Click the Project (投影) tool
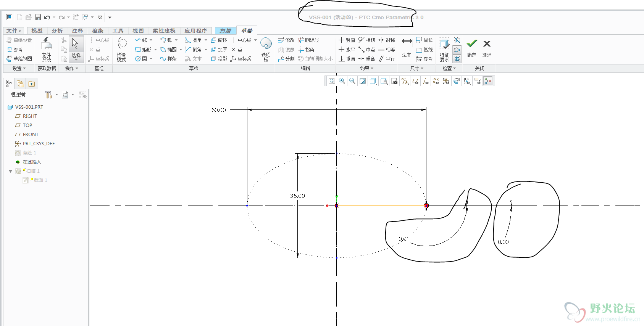 click(x=219, y=59)
